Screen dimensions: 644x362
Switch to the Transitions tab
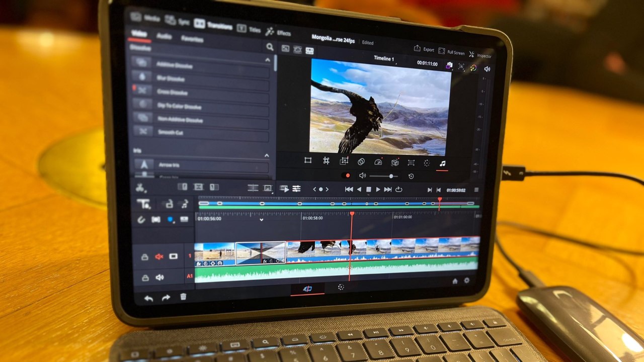pyautogui.click(x=213, y=25)
